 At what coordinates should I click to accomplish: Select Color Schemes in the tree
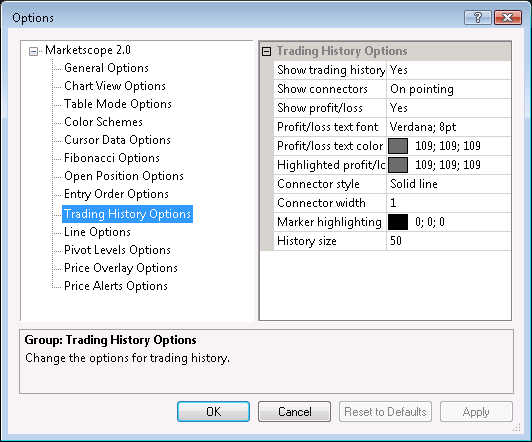click(x=103, y=122)
